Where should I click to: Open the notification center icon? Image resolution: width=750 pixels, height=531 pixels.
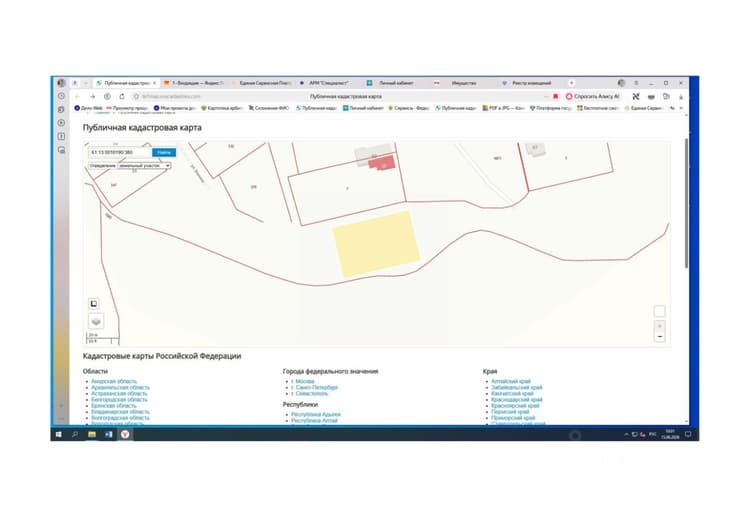(688, 434)
